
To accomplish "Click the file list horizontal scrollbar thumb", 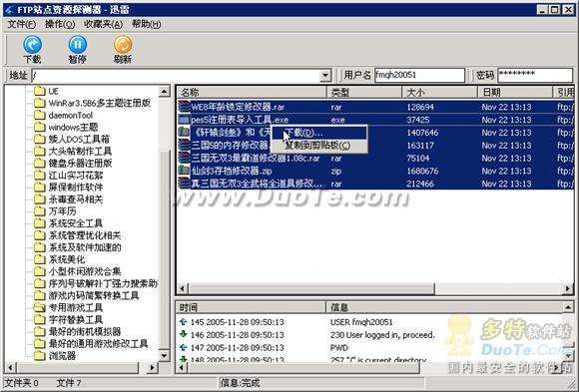I will [311, 288].
